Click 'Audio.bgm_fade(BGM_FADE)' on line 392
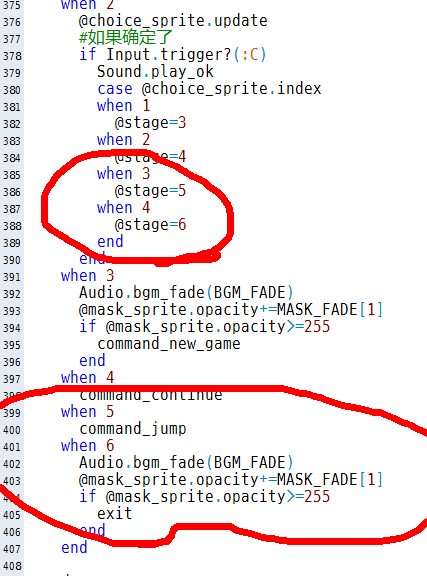The width and height of the screenshot is (427, 576). coord(186,293)
